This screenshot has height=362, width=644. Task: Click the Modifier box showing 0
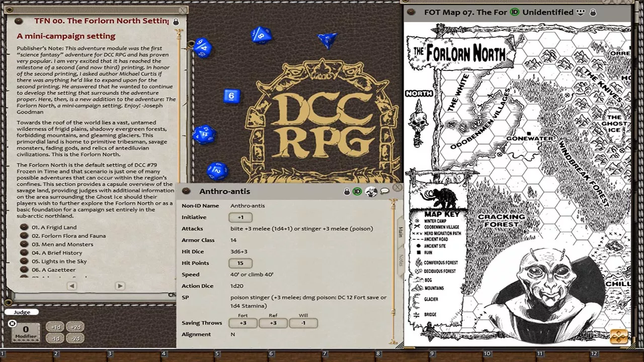point(26,332)
